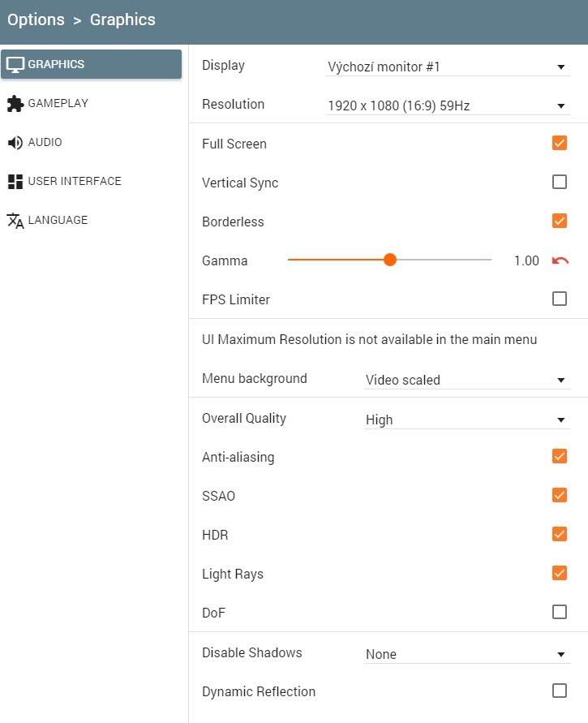Open the Menu background dropdown
The height and width of the screenshot is (723, 588).
466,380
